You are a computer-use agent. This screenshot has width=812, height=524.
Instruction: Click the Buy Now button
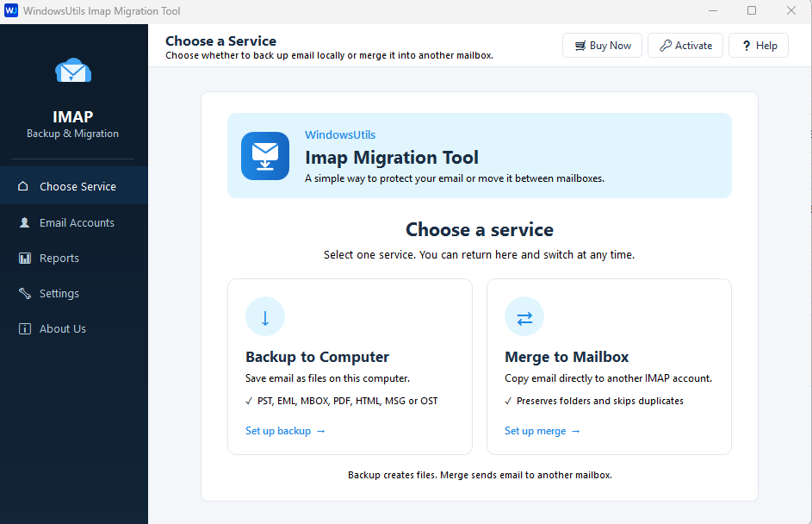point(602,46)
